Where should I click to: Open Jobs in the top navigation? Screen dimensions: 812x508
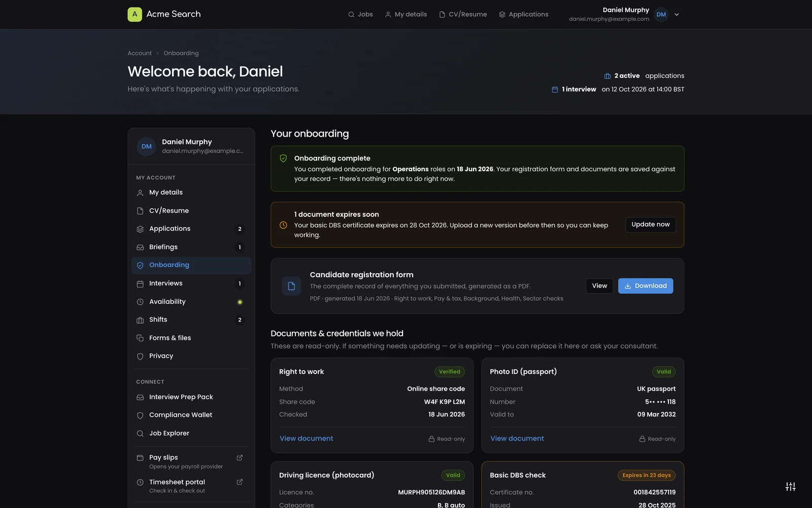(x=360, y=14)
